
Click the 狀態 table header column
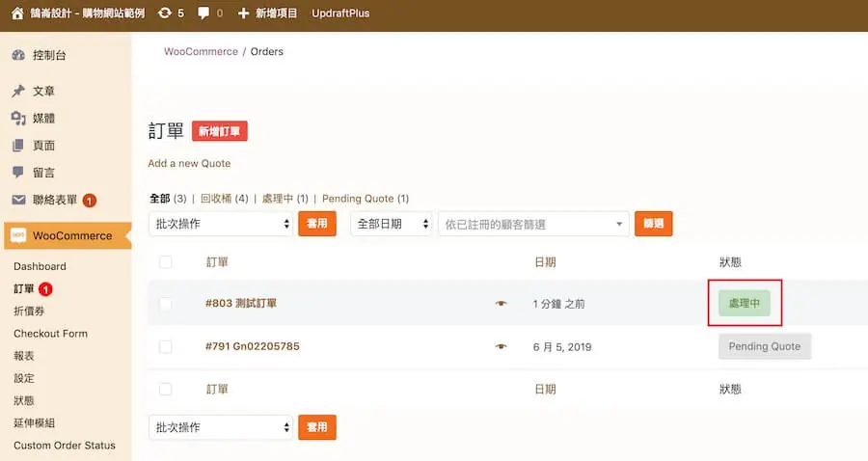tap(730, 261)
